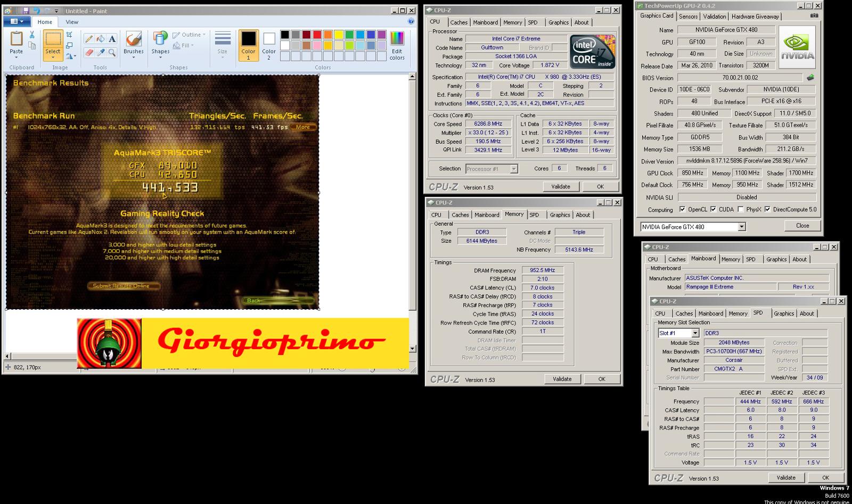This screenshot has height=504, width=852.
Task: Open the Validation tab in GPU-Z
Action: [714, 16]
